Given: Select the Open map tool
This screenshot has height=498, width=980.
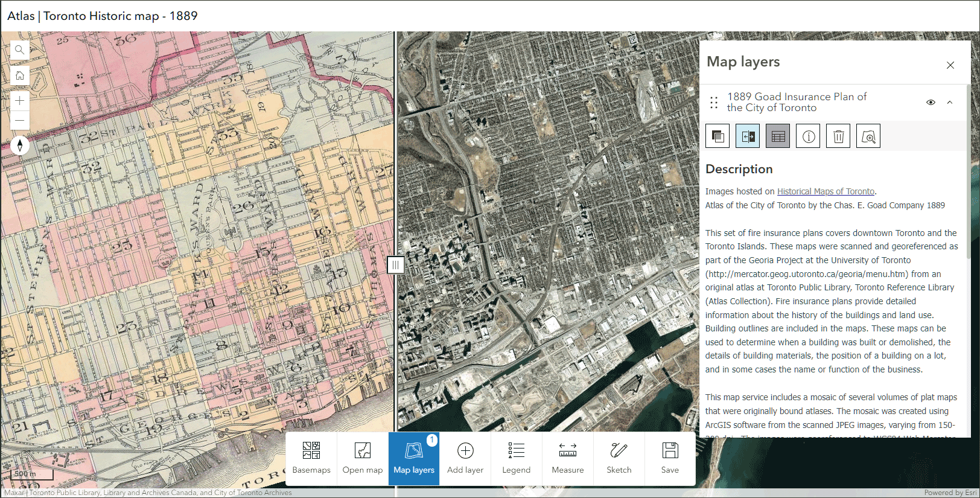Looking at the screenshot, I should (363, 458).
